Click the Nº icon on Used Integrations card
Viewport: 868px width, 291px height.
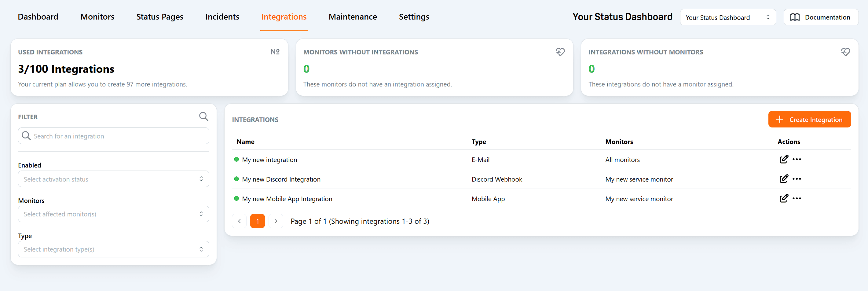275,52
